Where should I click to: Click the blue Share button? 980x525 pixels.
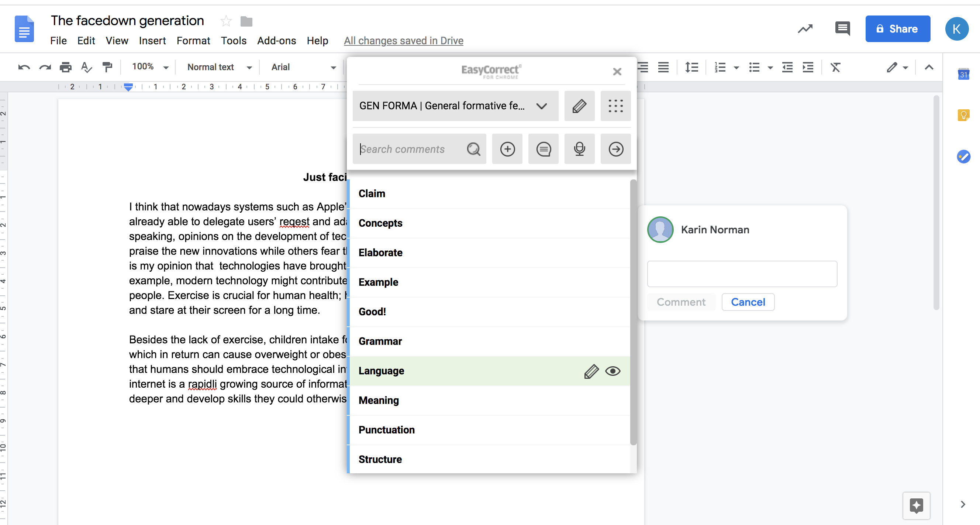[x=897, y=29]
